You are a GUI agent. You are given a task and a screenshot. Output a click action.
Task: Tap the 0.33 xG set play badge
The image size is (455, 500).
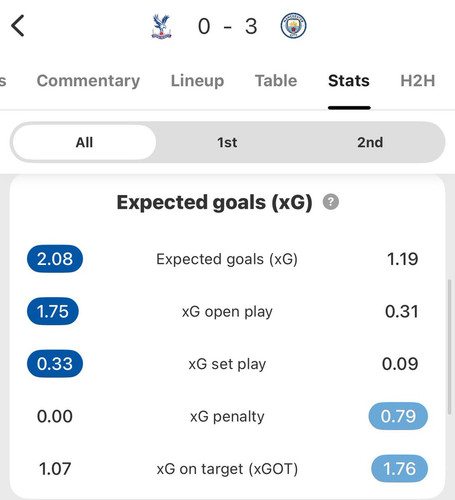click(55, 364)
